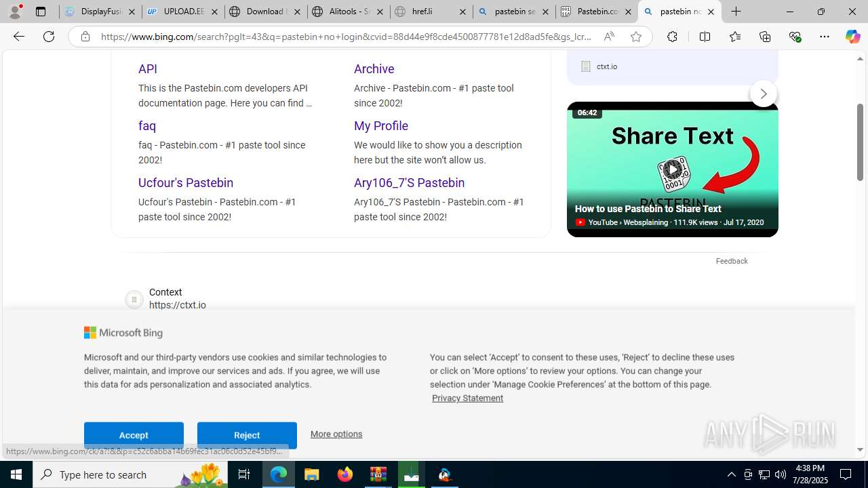Show next carousel item arrow
Image resolution: width=868 pixels, height=488 pixels.
764,94
